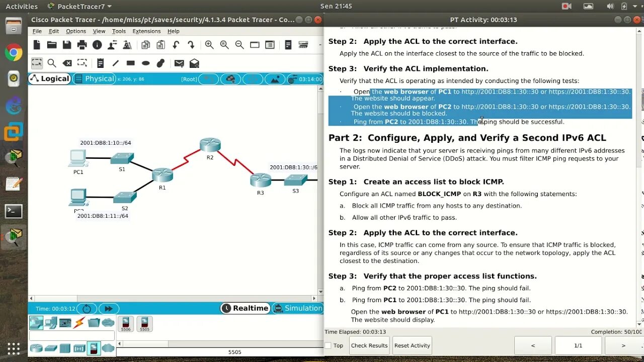Screen dimensions: 644x362
Task: Open the Options menu
Action: pos(76,31)
